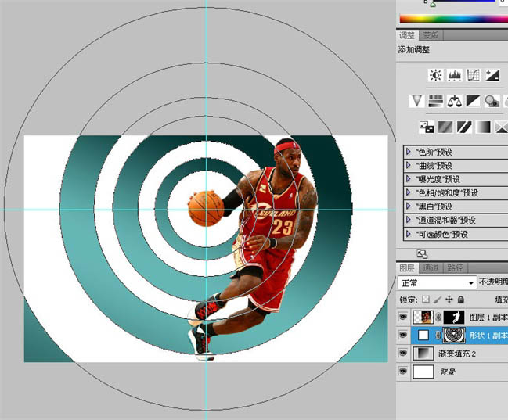
Task: Select the 形状 1 副本 vector mask thumbnail
Action: point(453,336)
